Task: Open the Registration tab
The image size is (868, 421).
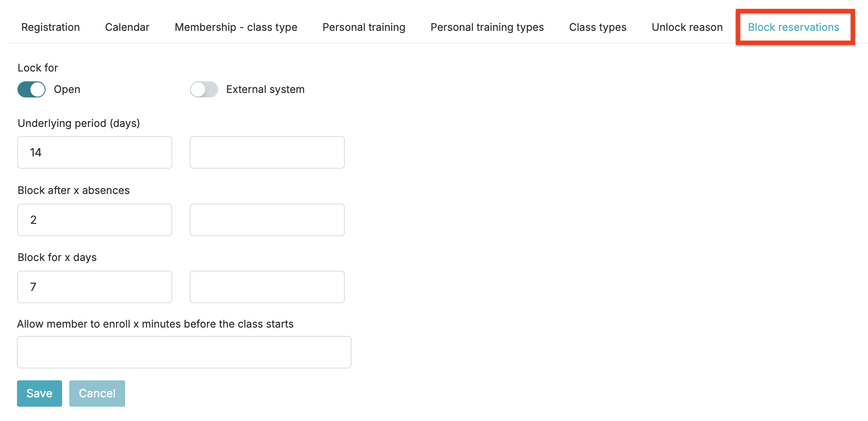Action: [x=51, y=27]
